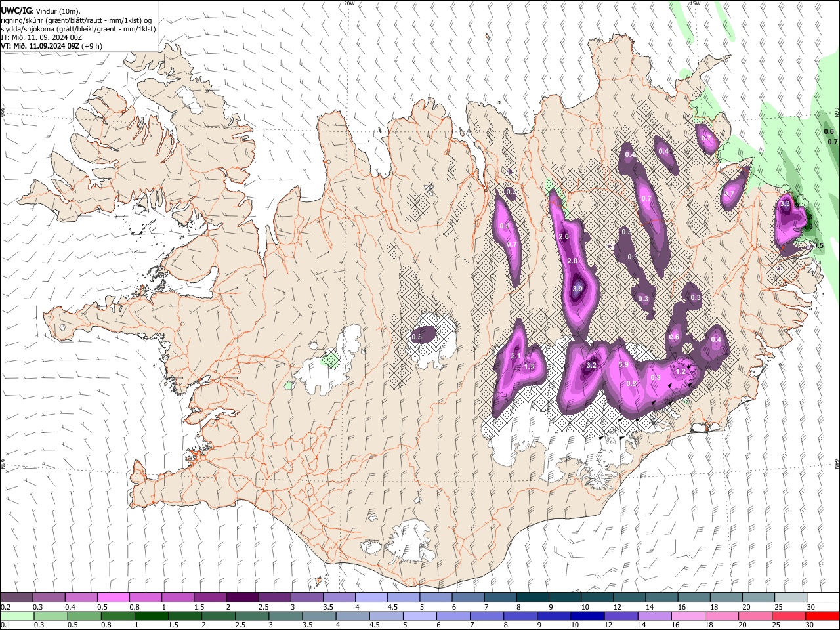Select the 1.2 snowfall value label

tap(681, 371)
